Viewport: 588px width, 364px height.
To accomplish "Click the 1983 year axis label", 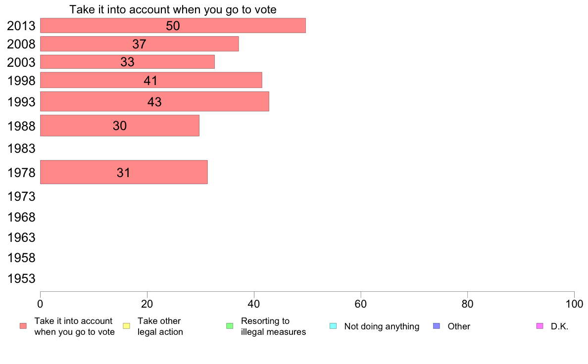I will click(21, 149).
